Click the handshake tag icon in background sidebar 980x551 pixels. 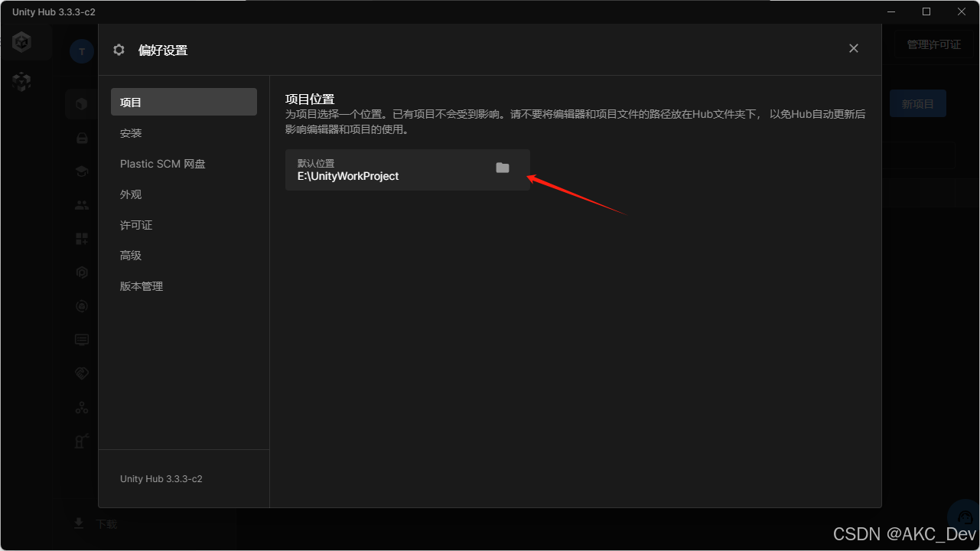coord(82,373)
